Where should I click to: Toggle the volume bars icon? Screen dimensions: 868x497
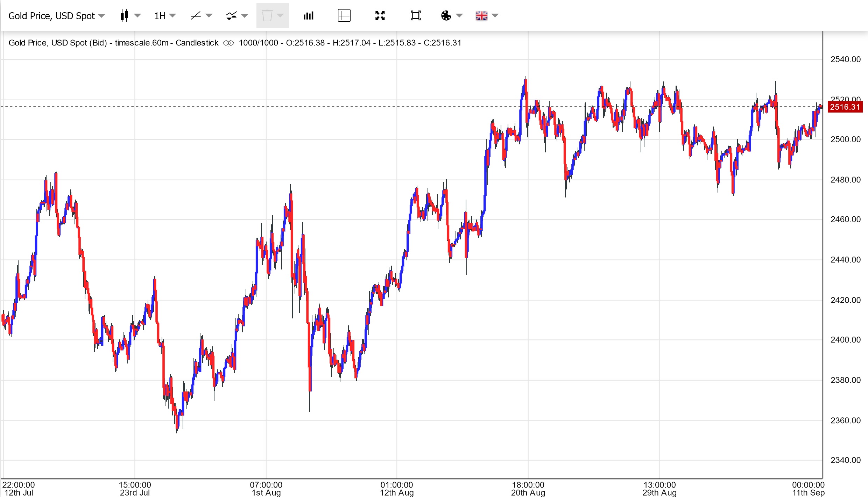308,16
